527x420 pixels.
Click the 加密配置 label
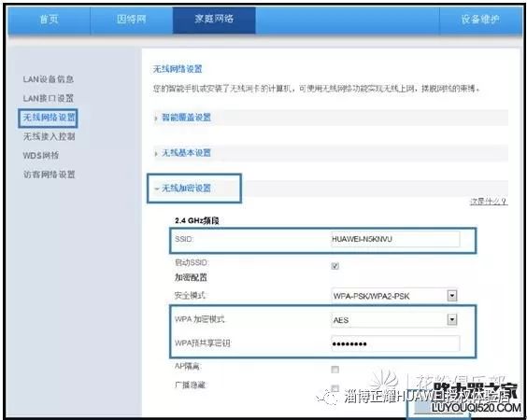[191, 277]
